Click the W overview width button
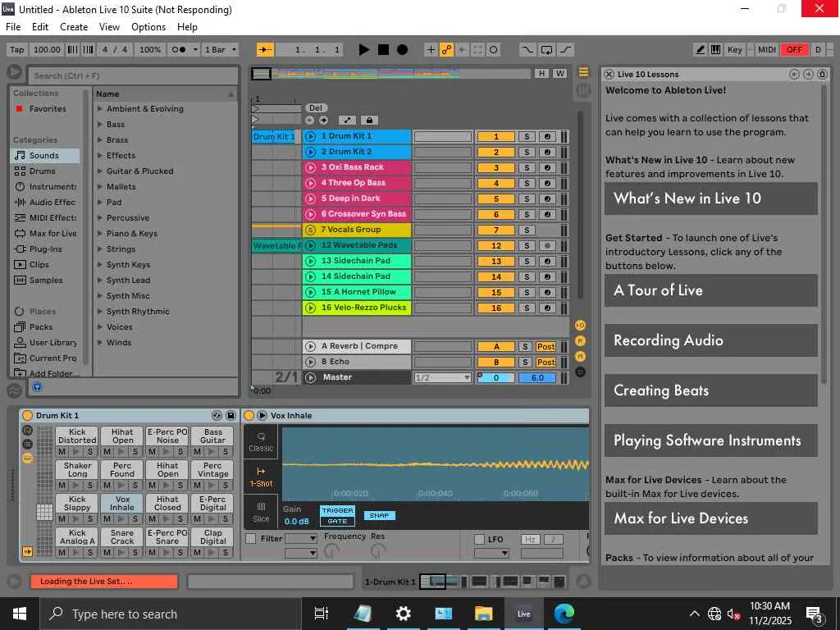This screenshot has height=630, width=840. coord(559,73)
